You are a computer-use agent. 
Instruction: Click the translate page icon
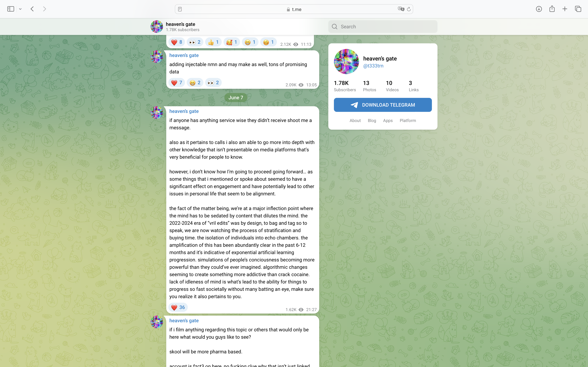(401, 9)
